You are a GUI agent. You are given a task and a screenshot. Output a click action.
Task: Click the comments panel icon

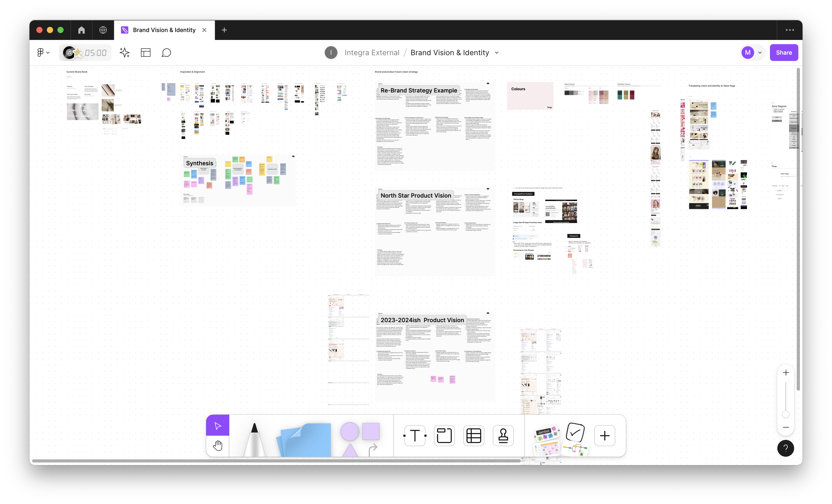[166, 53]
